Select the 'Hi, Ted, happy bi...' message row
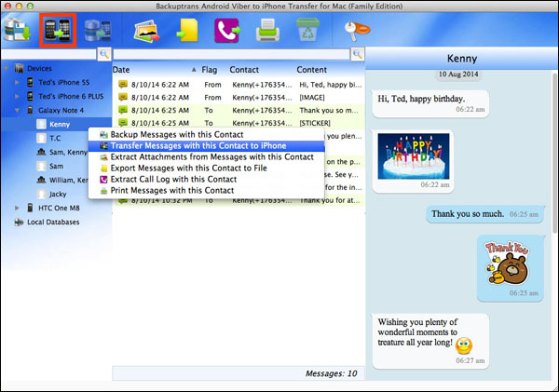Screen dimensions: 559x392 tap(239, 85)
